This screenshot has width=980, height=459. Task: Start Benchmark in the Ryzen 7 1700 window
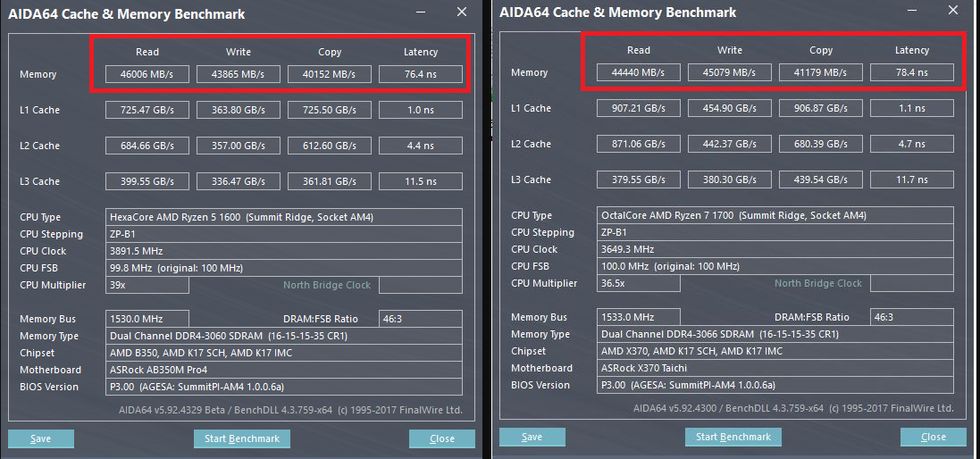733,437
